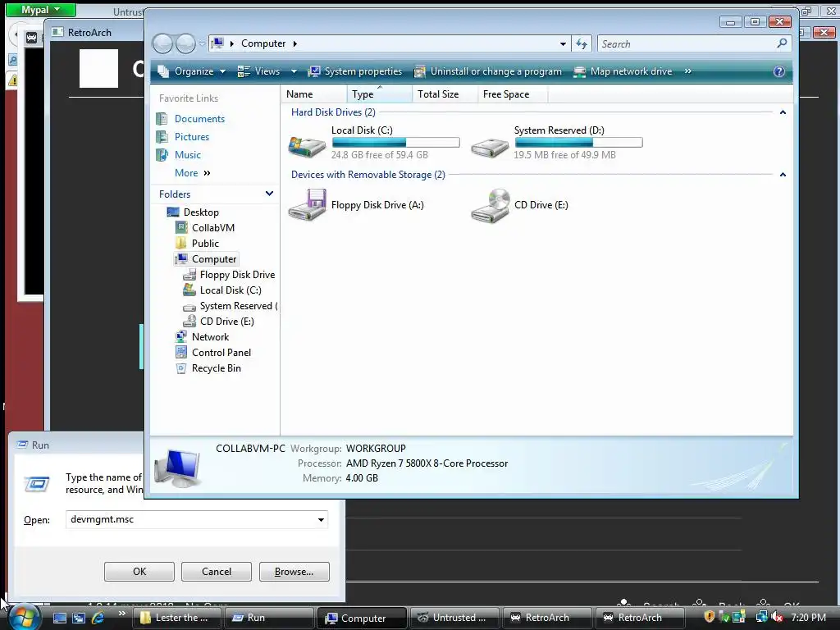
Task: Select the Floppy Disk Drive (A:) icon
Action: click(308, 205)
